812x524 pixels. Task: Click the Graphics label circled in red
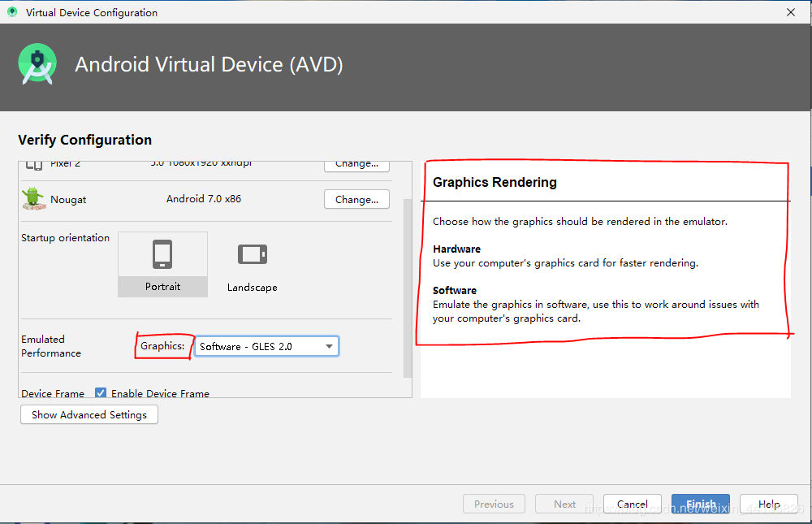coord(162,345)
